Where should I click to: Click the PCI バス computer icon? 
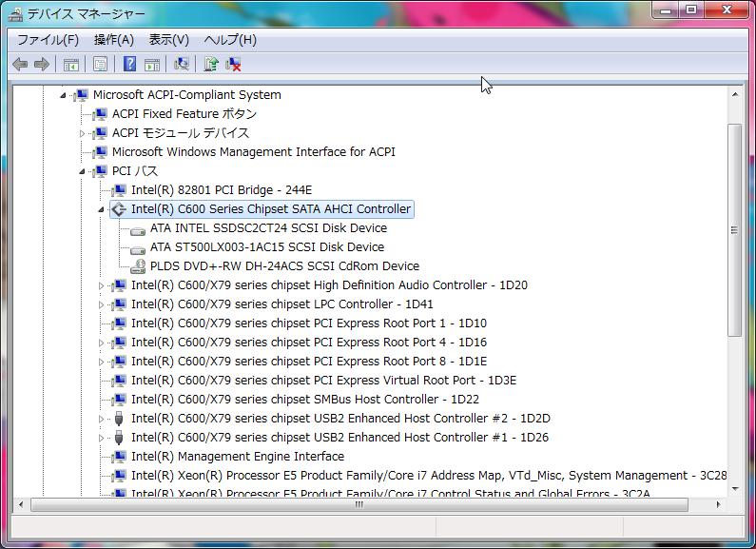(100, 171)
